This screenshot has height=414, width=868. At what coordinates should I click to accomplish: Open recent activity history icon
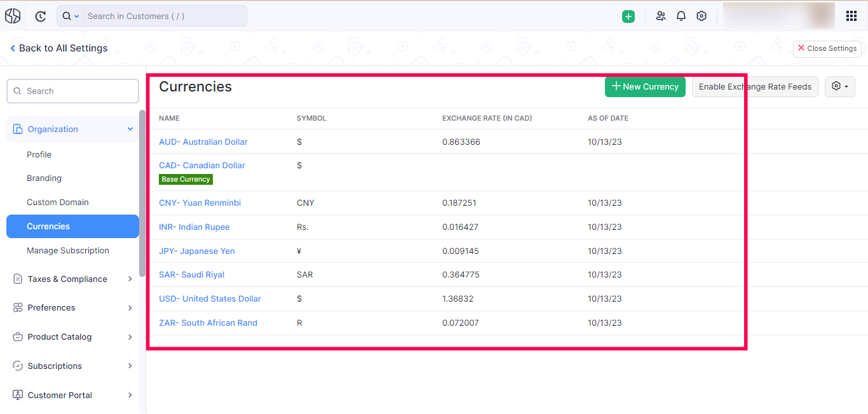[x=41, y=17]
